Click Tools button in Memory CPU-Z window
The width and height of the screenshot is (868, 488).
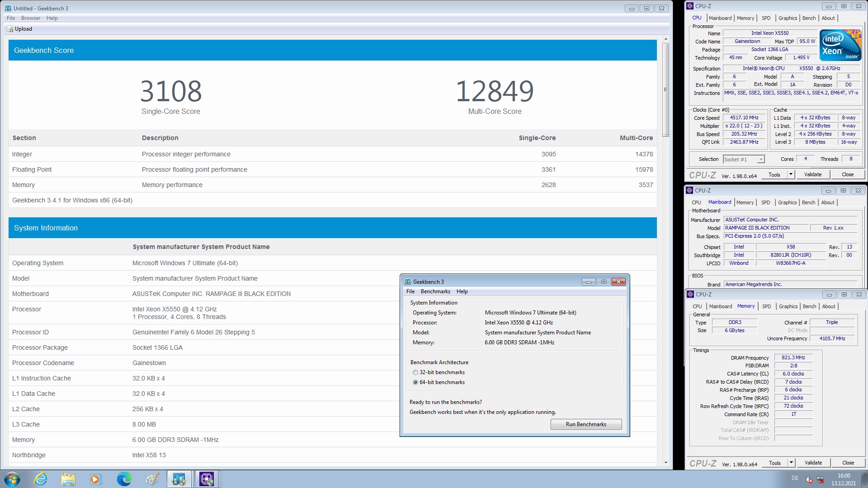pos(775,463)
